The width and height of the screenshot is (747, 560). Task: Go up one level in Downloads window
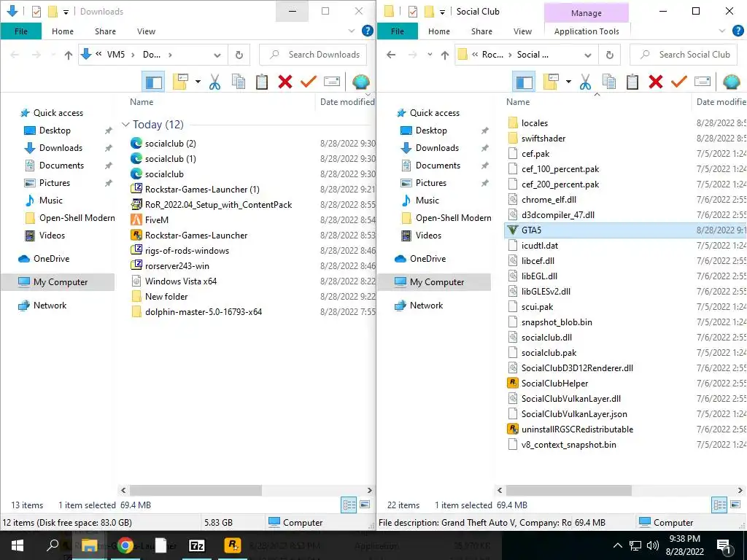[x=68, y=55]
